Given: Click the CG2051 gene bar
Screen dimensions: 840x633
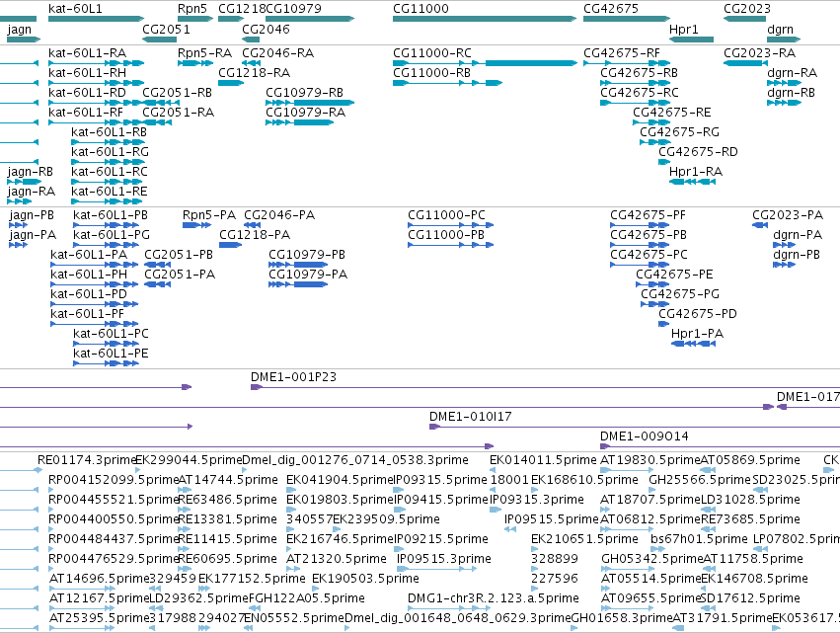Looking at the screenshot, I should pos(160,40).
